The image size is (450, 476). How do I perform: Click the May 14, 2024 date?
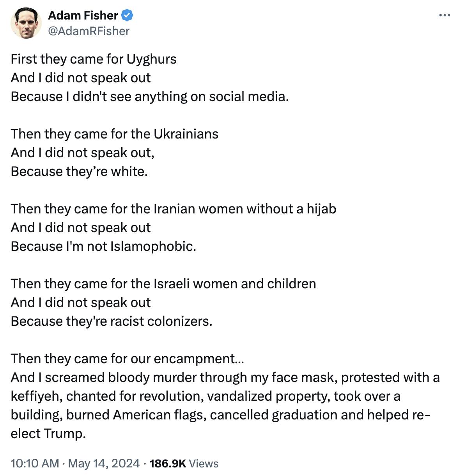(104, 463)
